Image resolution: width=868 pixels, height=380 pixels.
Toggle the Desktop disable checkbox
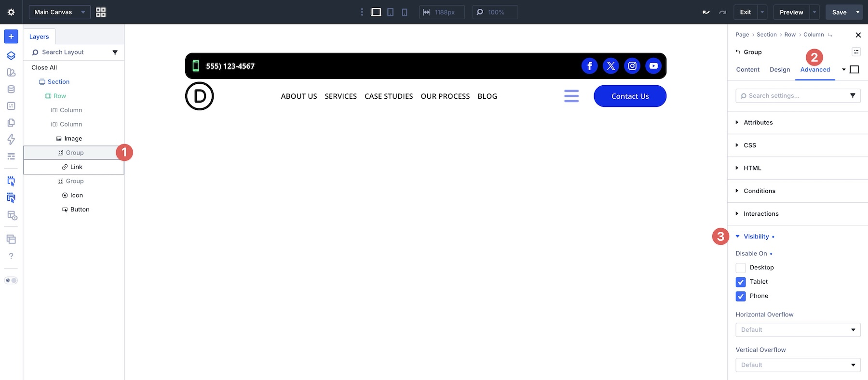pos(741,268)
